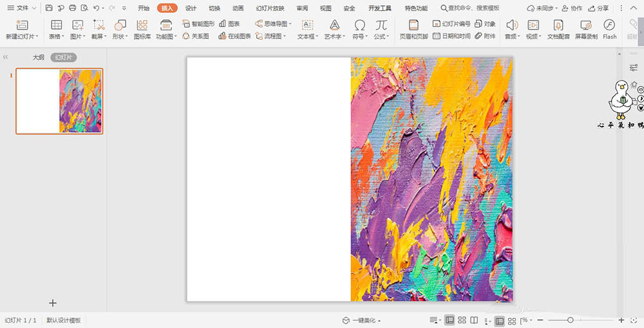Image resolution: width=644 pixels, height=328 pixels.
Task: Open the 一键美化 beautify dropdown
Action: [x=379, y=321]
